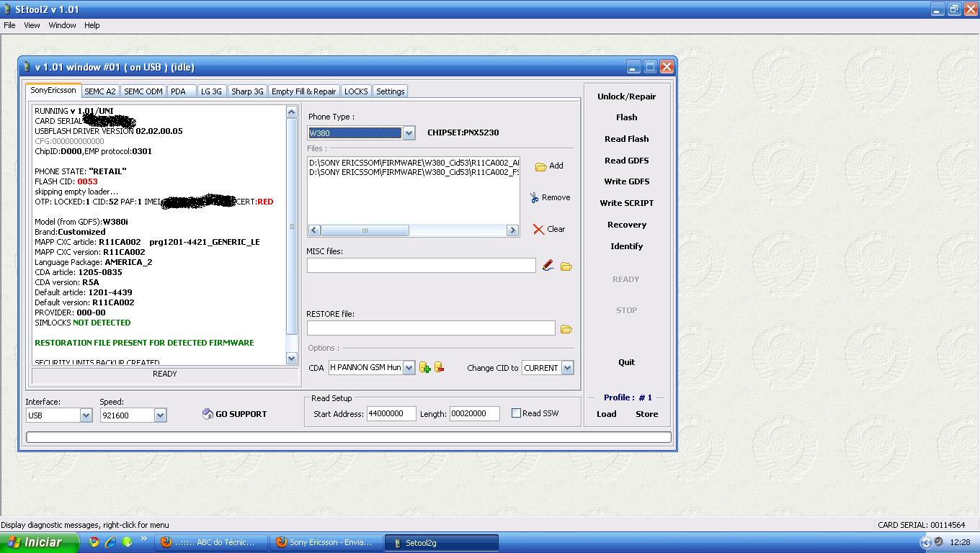
Task: Switch to the LG 3G tab
Action: tap(211, 91)
